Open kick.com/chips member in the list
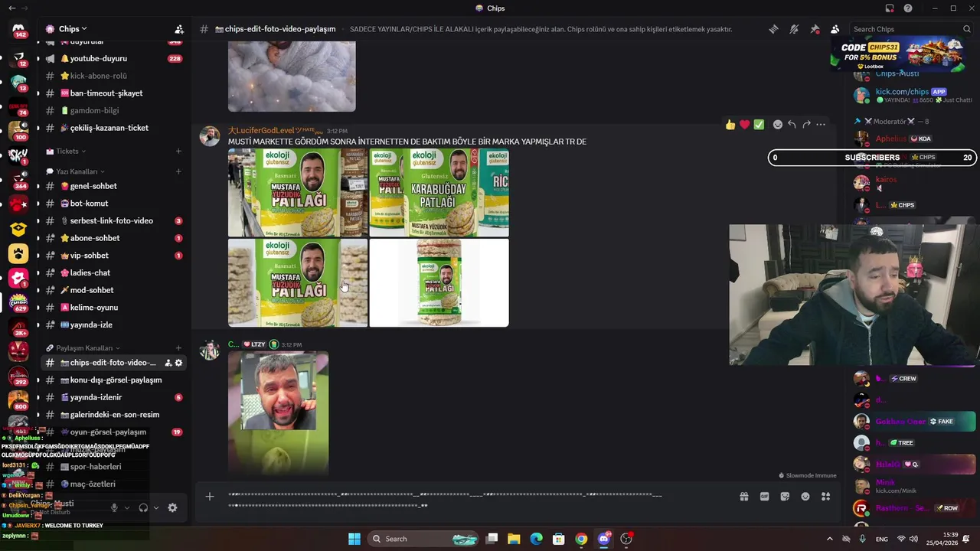This screenshot has width=980, height=551. tap(915, 95)
